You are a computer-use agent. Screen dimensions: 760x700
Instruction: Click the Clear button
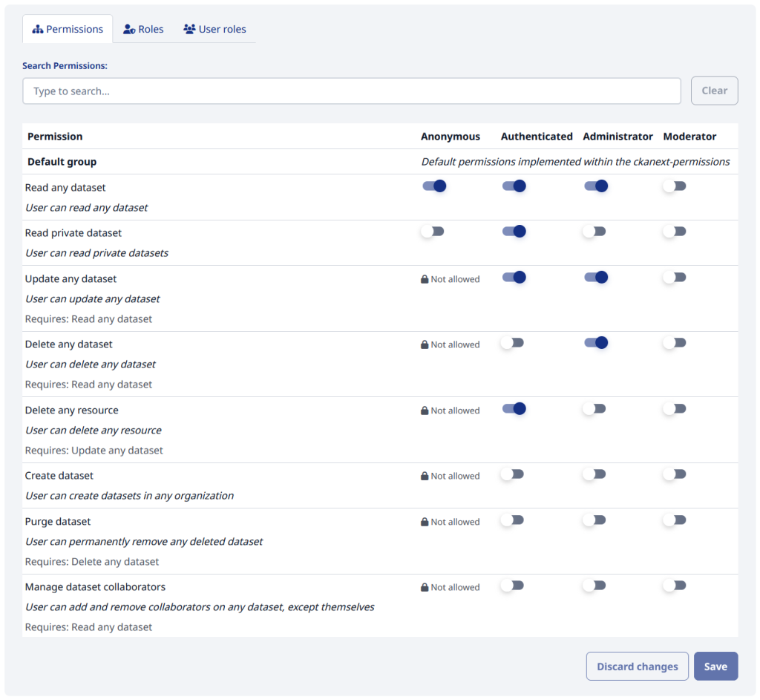(715, 91)
